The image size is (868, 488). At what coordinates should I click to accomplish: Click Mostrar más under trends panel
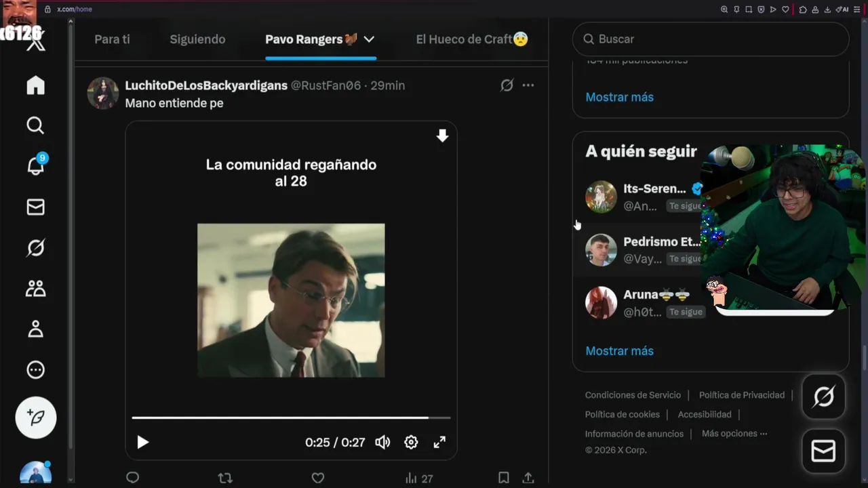(619, 97)
